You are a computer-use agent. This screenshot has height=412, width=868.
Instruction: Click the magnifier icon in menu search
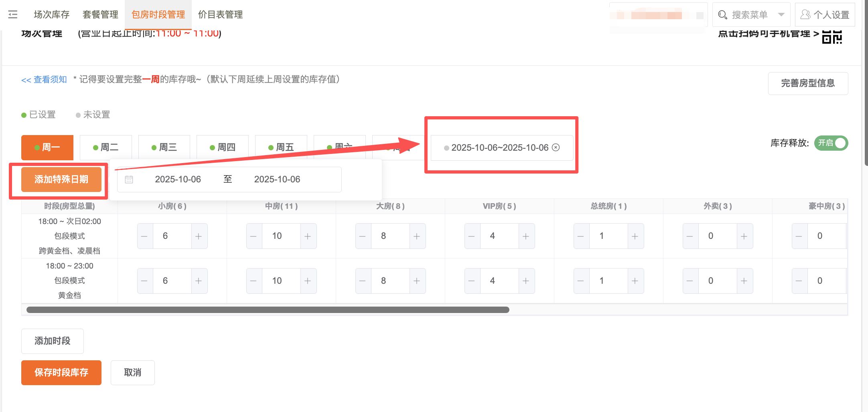(722, 15)
